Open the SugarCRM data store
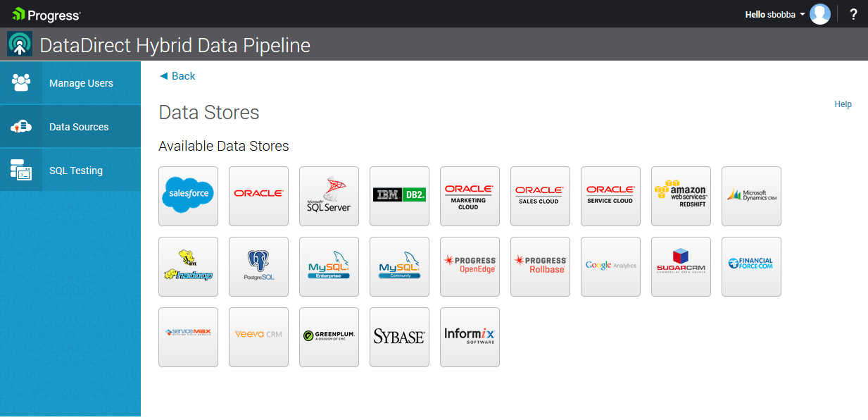The height and width of the screenshot is (420, 868). pos(681,266)
